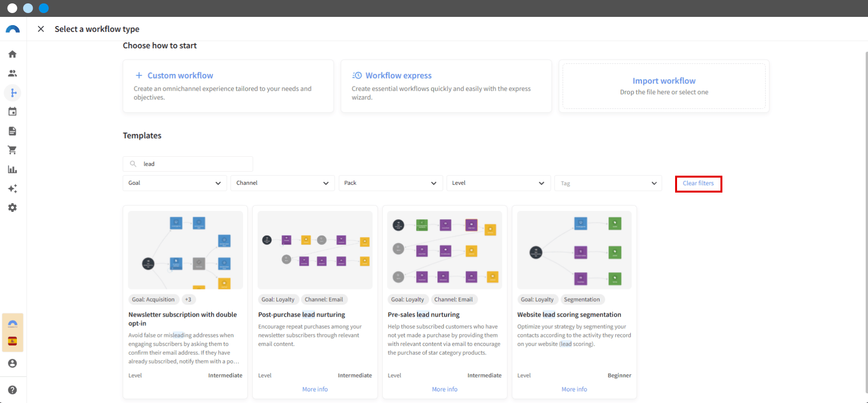The height and width of the screenshot is (403, 868).
Task: Click Import workflow drop area
Action: 664,86
